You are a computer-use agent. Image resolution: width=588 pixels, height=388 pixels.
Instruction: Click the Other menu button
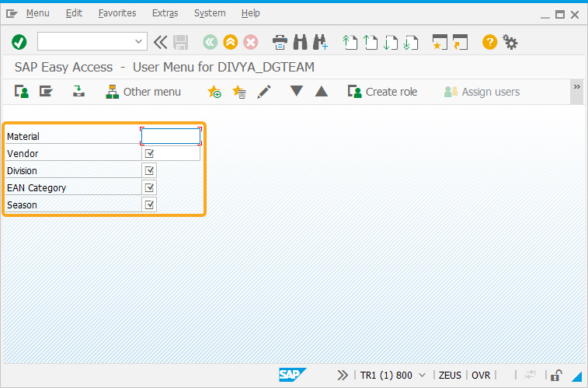(x=143, y=92)
